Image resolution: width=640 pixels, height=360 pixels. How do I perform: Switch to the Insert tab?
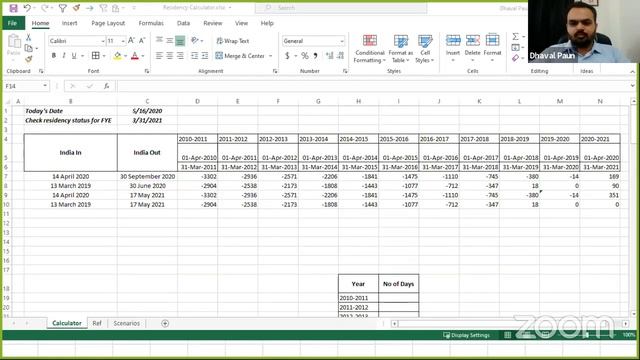coord(69,23)
